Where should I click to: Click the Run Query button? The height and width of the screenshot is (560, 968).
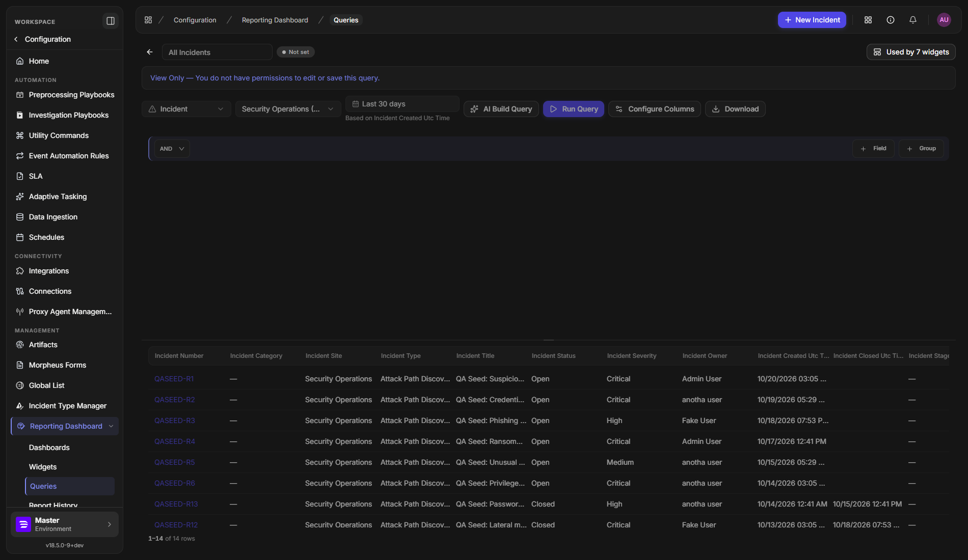[x=574, y=109]
